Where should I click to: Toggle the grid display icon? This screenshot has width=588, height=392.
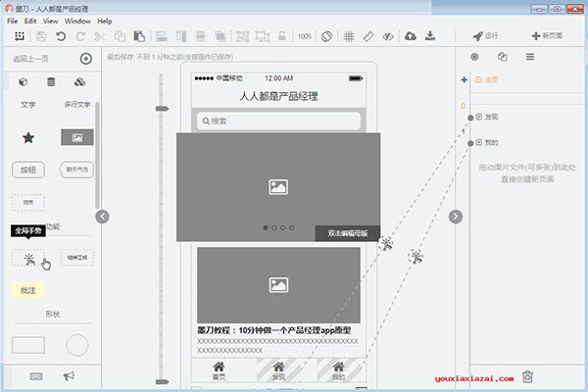pos(349,36)
